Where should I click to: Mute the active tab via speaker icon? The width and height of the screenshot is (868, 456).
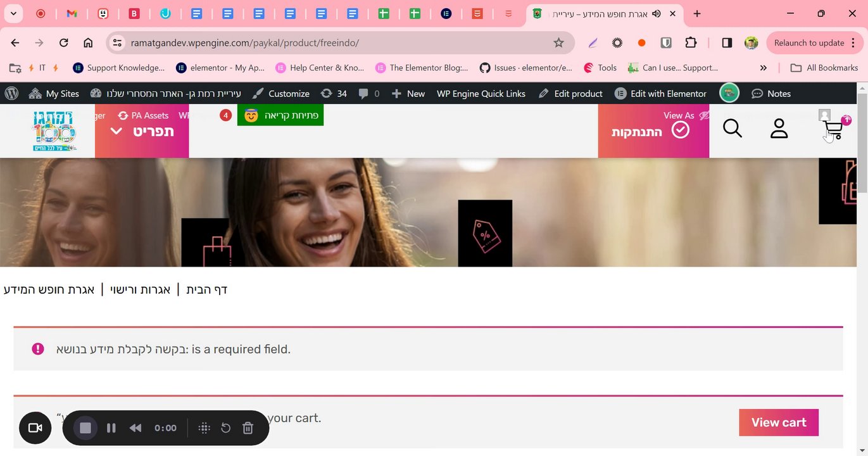coord(657,13)
